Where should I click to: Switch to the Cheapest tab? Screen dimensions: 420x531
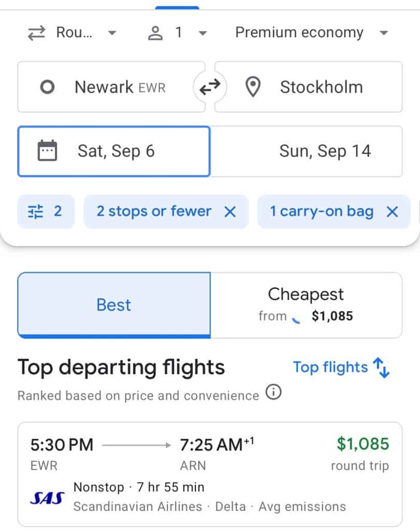(306, 305)
